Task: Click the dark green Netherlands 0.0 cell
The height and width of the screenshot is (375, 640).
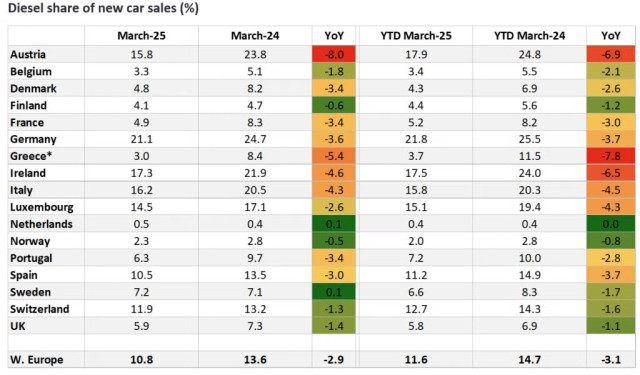Action: (x=611, y=224)
